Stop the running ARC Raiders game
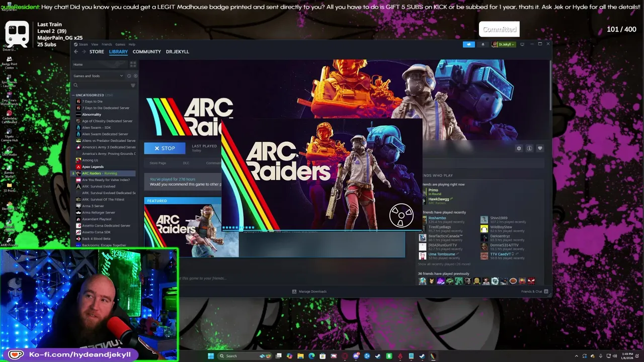The width and height of the screenshot is (644, 362). point(165,148)
